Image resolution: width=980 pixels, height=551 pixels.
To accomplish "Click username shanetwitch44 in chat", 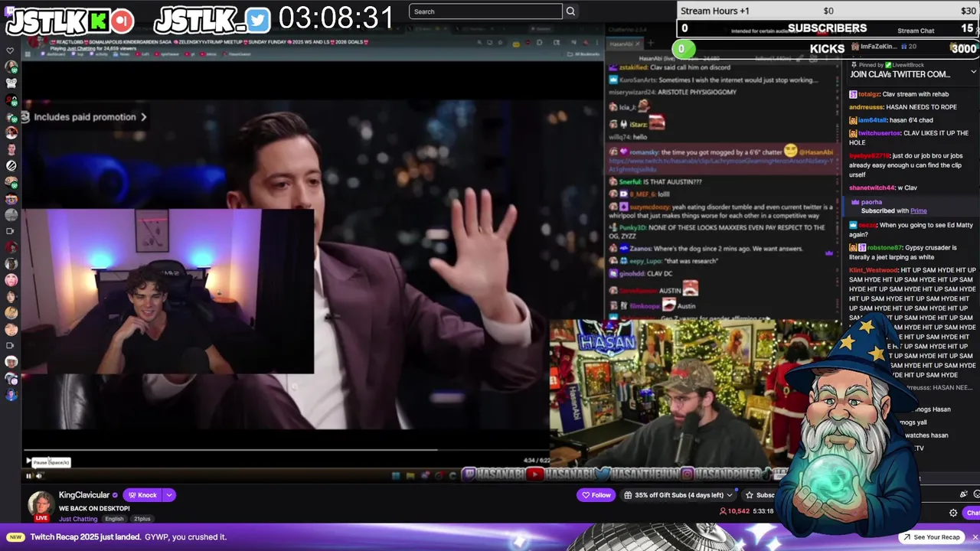I will pyautogui.click(x=871, y=187).
